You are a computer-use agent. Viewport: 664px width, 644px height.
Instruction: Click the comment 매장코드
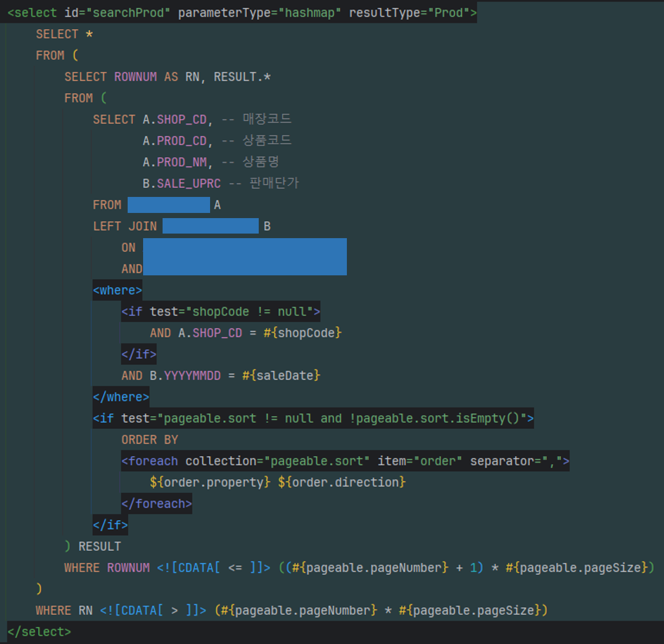pos(267,119)
